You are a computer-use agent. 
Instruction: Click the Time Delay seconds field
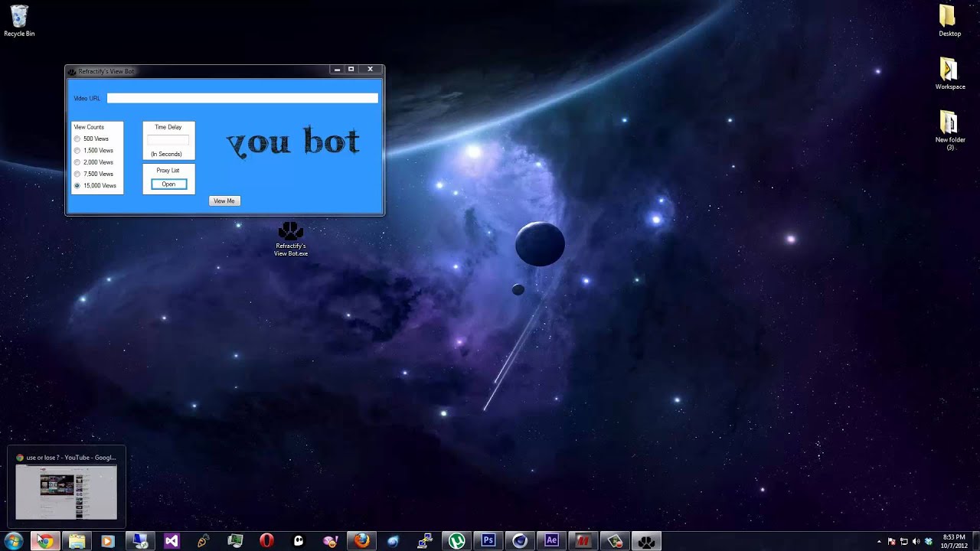(x=168, y=141)
